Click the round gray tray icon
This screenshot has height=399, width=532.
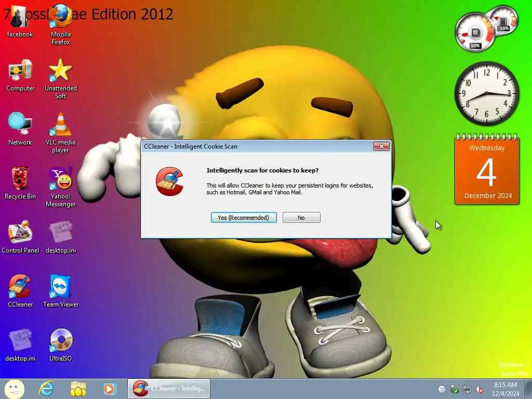[442, 389]
